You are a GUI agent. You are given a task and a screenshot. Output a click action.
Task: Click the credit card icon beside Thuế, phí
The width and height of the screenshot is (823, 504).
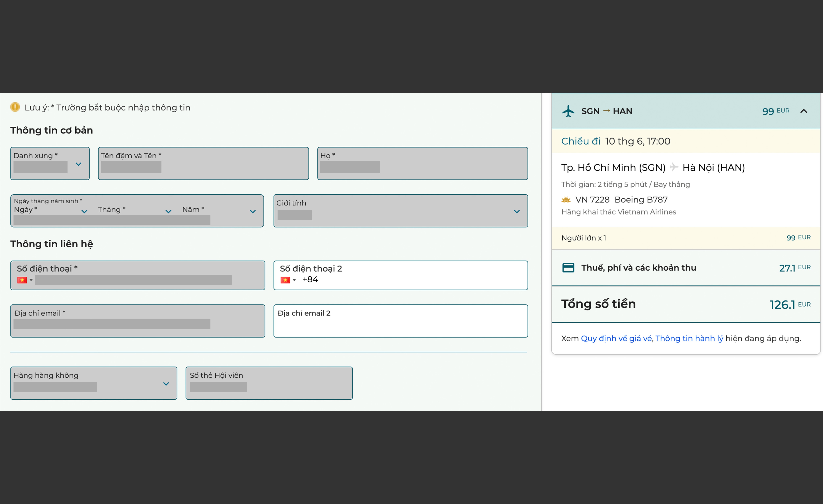(x=568, y=268)
